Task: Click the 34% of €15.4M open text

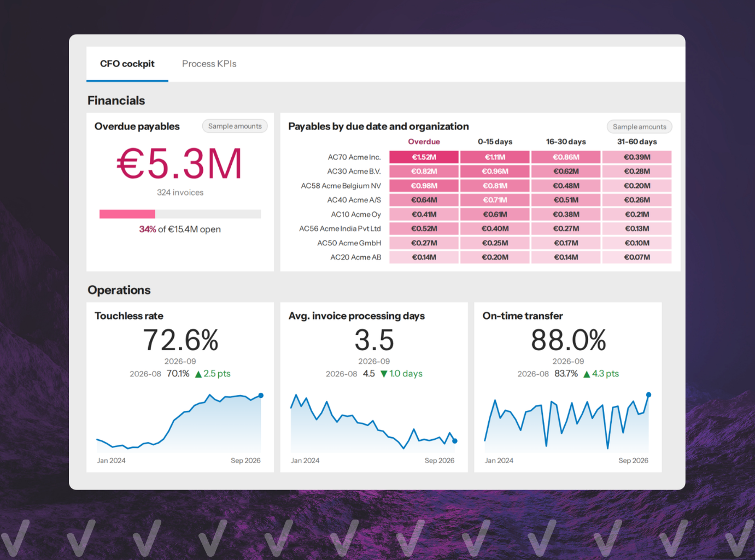Action: point(180,229)
